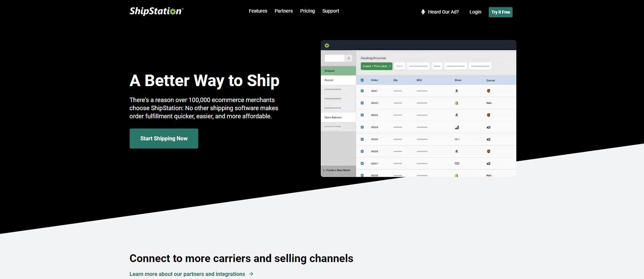
Task: Click the Awaiting Shipment heading
Action: click(373, 58)
